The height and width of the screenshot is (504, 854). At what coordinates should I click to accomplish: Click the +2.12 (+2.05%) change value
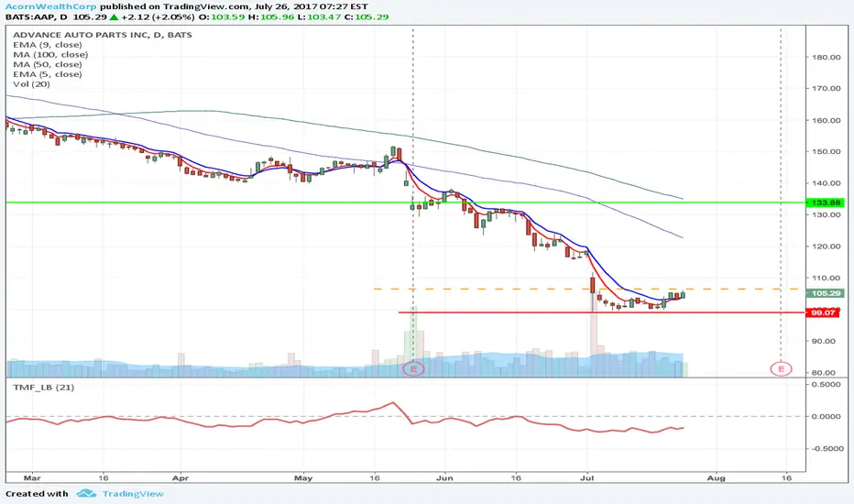(158, 16)
